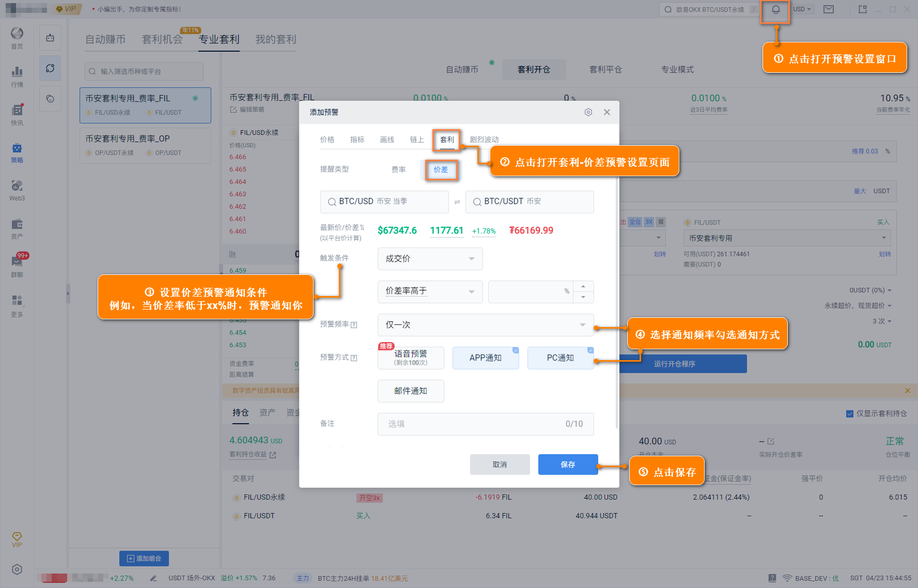Click the window layout icon beside the mail icon
The height and width of the screenshot is (588, 918).
click(862, 9)
